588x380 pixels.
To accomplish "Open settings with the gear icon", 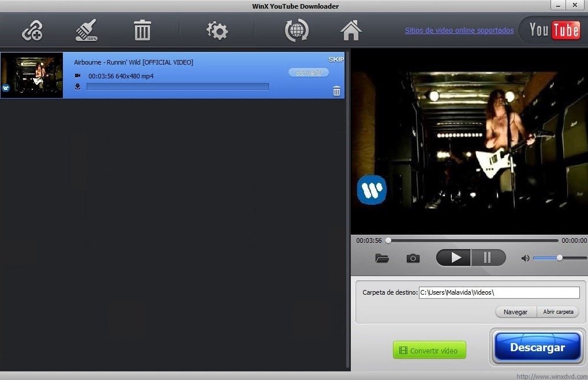I will pyautogui.click(x=217, y=31).
